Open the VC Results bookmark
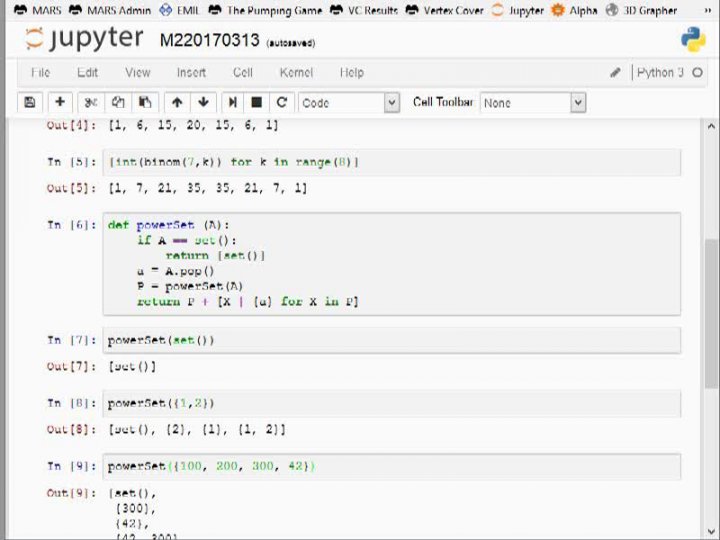Image resolution: width=720 pixels, height=540 pixels. (x=364, y=10)
